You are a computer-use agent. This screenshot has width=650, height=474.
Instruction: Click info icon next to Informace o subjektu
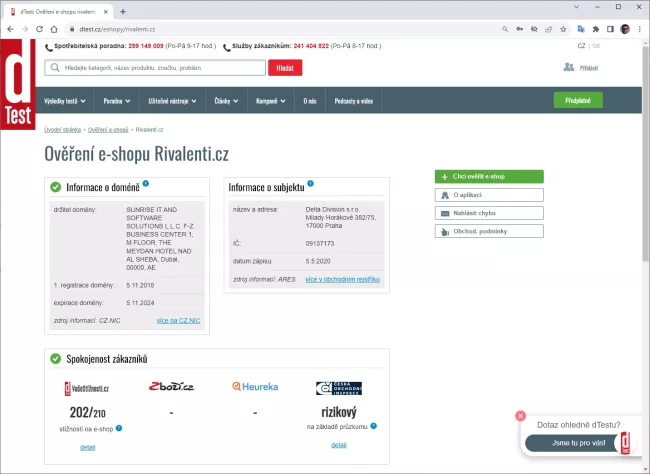pyautogui.click(x=310, y=184)
